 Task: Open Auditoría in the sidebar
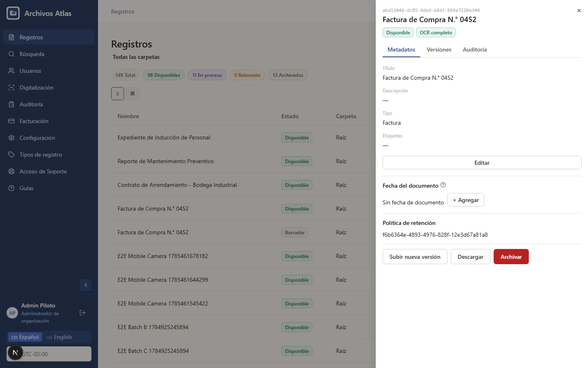tap(49, 104)
